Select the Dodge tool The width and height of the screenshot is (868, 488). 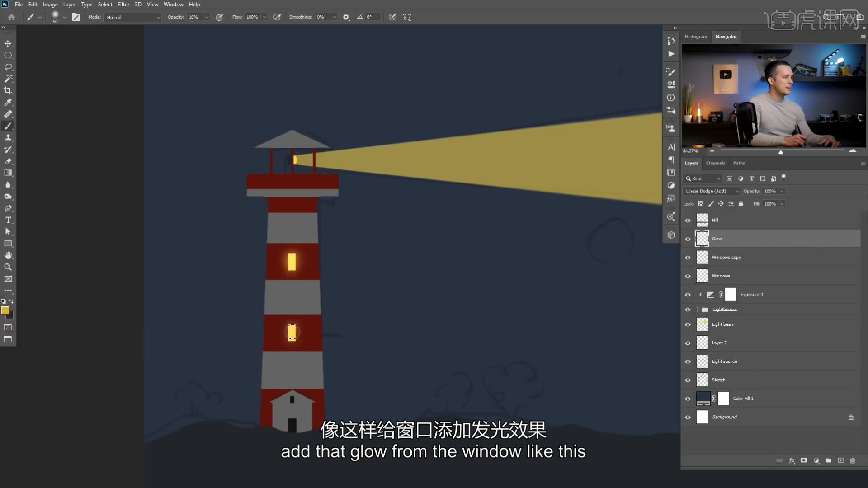coord(8,197)
